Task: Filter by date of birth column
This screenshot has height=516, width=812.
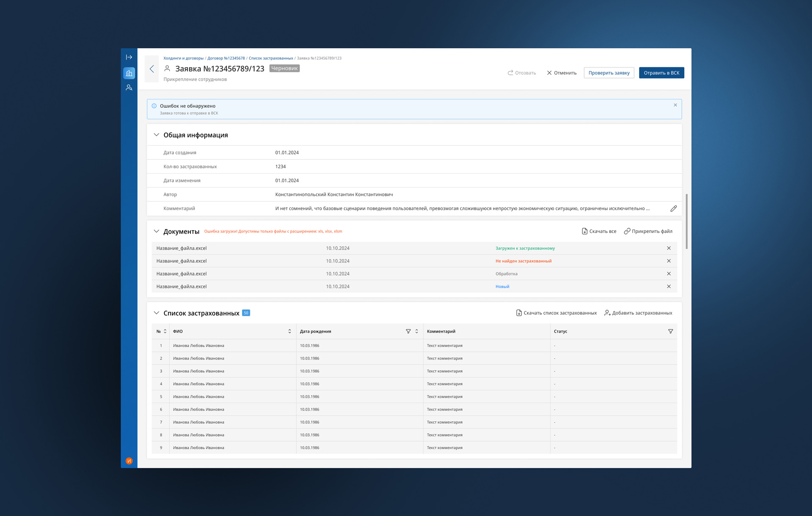Action: (408, 331)
